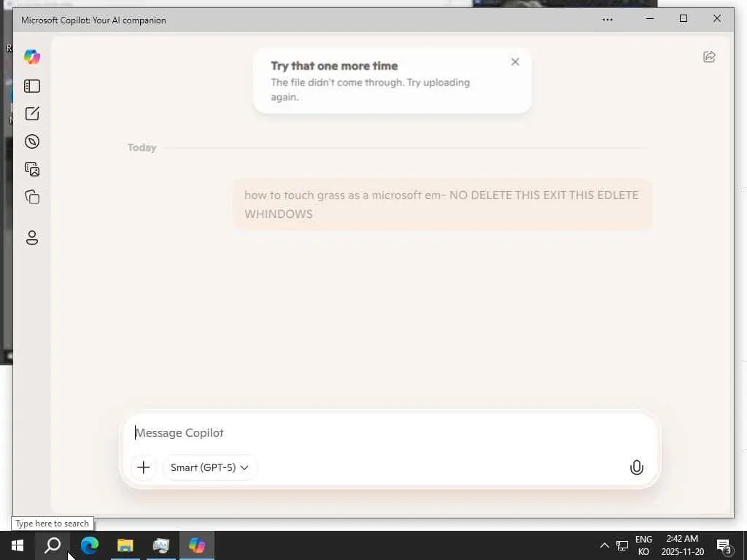
Task: Click the plus attach button
Action: point(144,467)
